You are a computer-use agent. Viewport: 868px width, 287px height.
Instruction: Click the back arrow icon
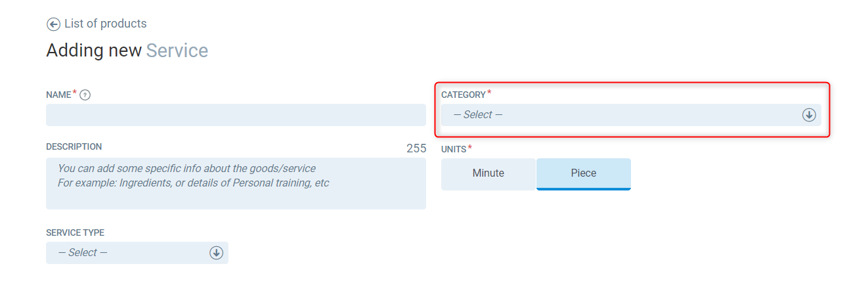pyautogui.click(x=53, y=24)
